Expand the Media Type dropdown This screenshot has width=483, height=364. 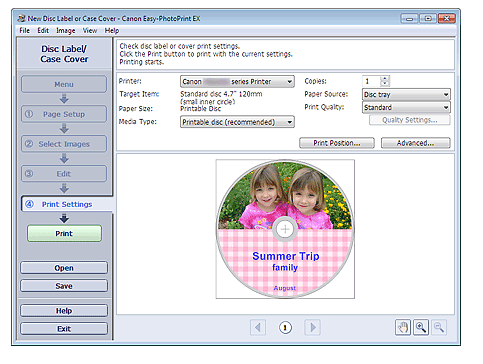(x=237, y=122)
